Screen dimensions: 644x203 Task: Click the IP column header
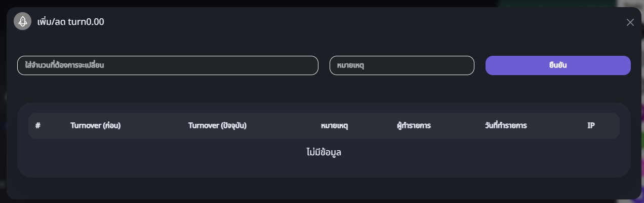click(590, 125)
